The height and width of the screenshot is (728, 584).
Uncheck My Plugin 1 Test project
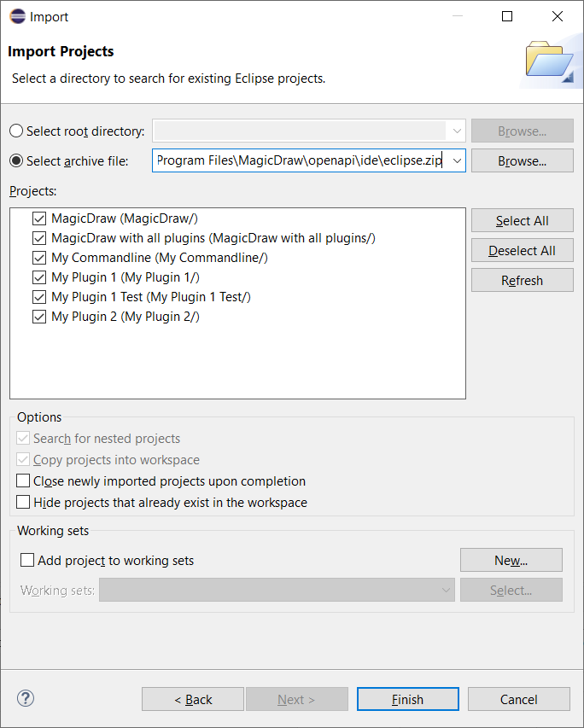(x=38, y=297)
